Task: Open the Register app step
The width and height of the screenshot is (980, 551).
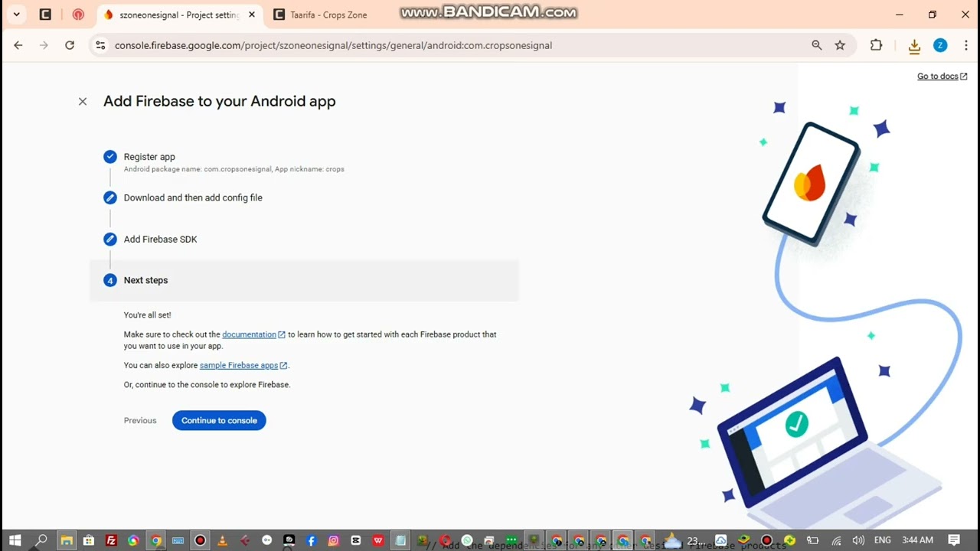Action: [x=149, y=156]
